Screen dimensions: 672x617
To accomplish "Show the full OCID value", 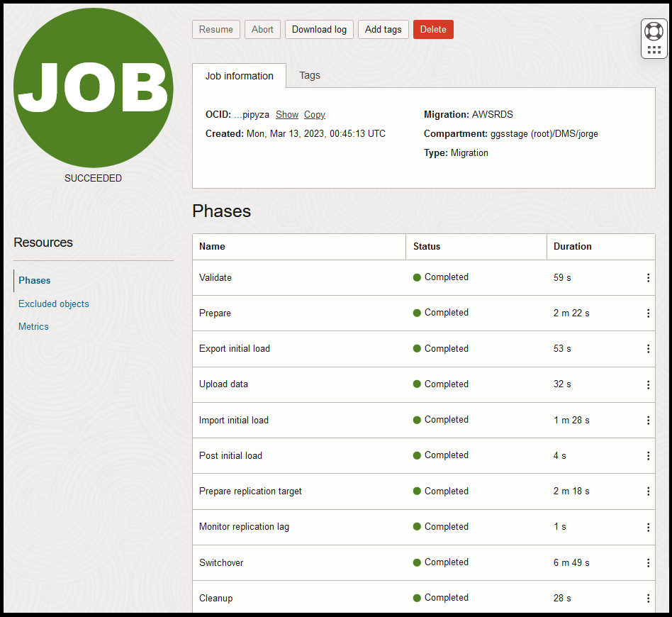I will [287, 115].
